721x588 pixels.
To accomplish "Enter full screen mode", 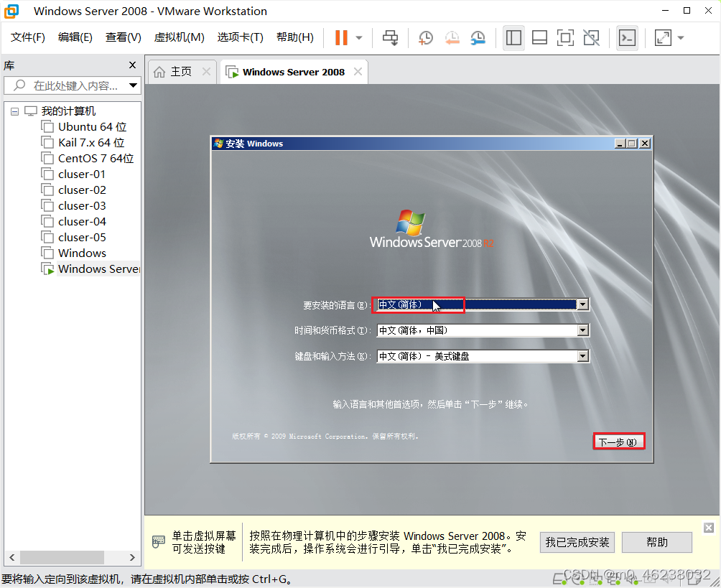I will tap(664, 37).
